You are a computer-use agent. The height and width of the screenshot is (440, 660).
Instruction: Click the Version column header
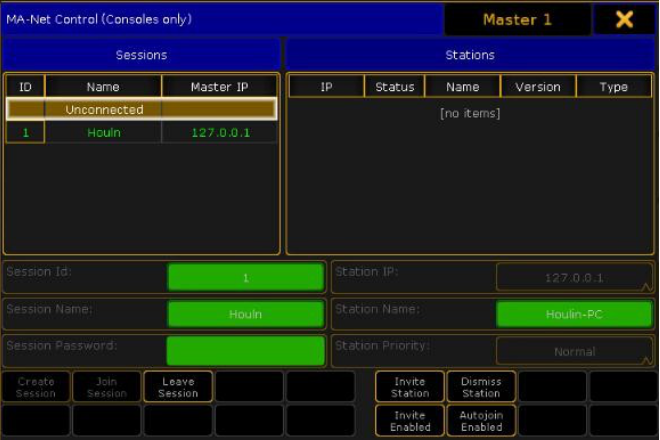[538, 87]
